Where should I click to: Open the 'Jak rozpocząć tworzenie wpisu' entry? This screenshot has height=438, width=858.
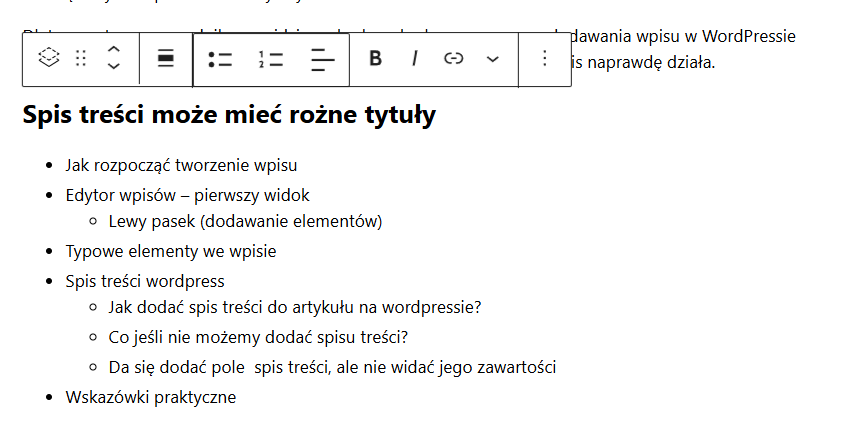pos(181,166)
